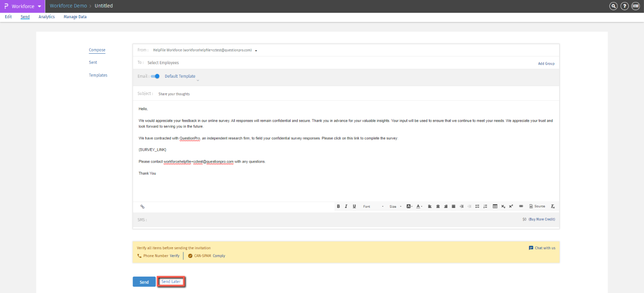Open the Analytics tab
This screenshot has height=293, width=644.
point(47,17)
